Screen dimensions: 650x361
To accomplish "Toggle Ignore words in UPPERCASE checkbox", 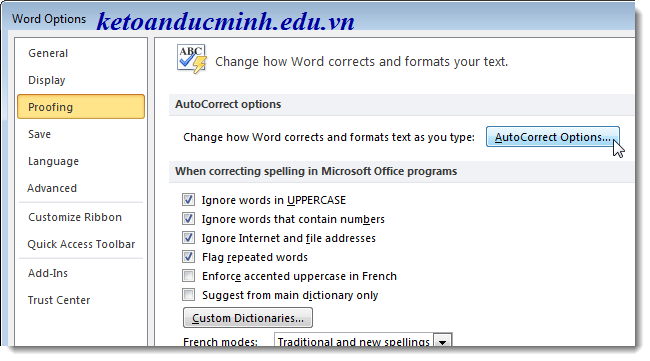I will click(x=188, y=200).
